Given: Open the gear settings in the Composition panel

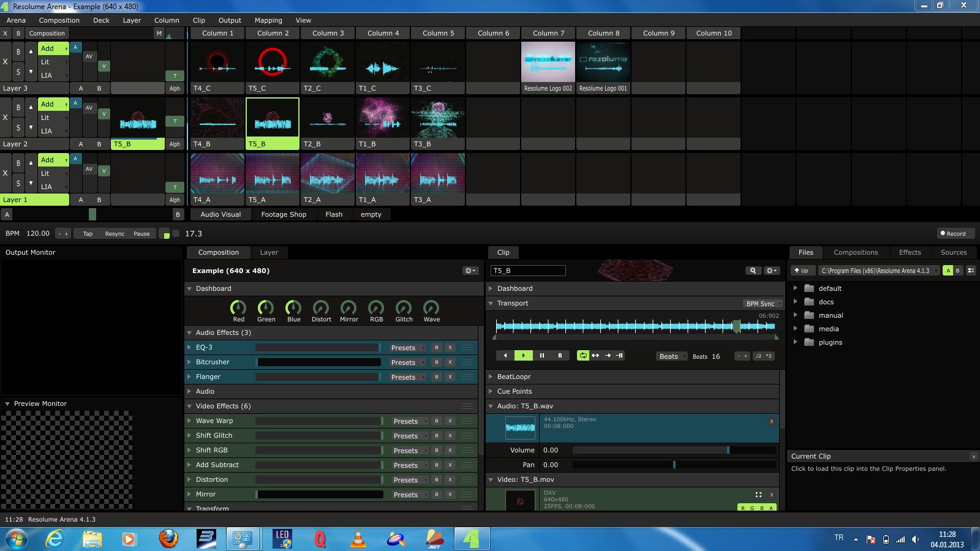Looking at the screenshot, I should click(x=470, y=271).
